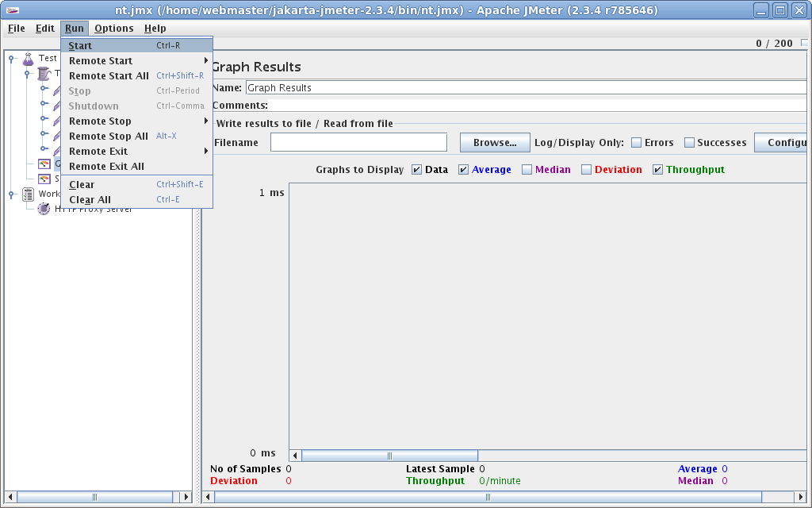Click the purple 'Median' statistic label at bottom
812x508 pixels.
coord(695,480)
